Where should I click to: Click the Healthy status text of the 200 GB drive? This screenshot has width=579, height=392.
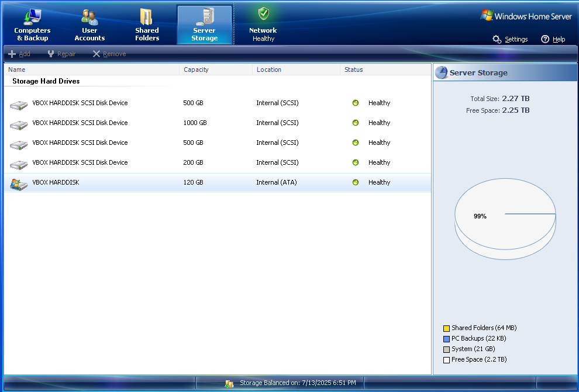pos(379,162)
